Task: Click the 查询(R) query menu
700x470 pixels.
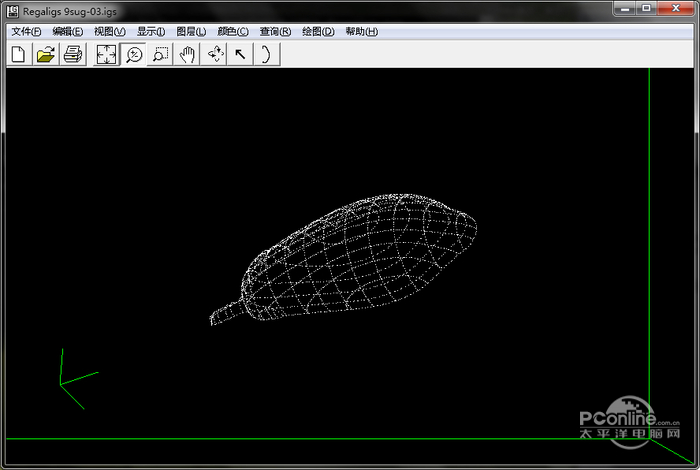Action: (x=275, y=31)
